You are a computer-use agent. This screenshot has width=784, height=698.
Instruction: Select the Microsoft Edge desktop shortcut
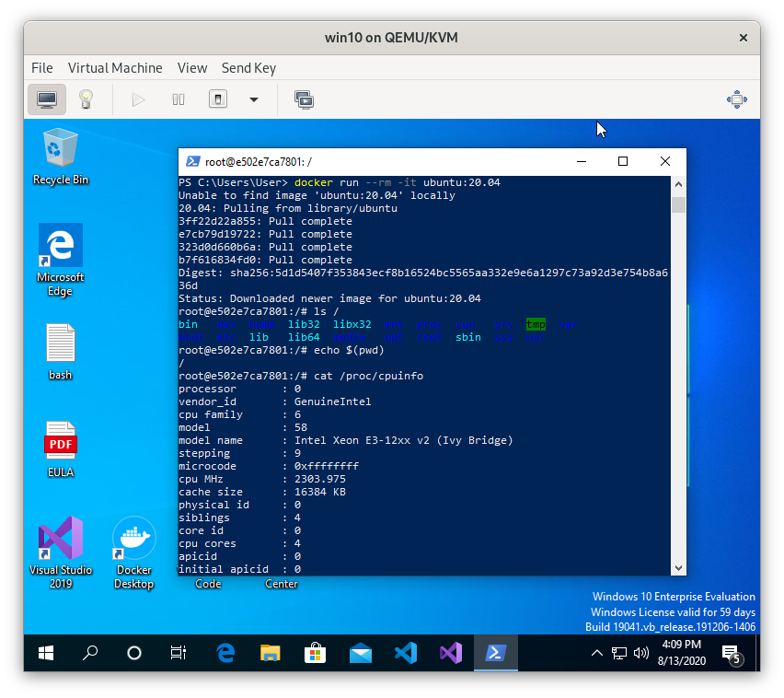(61, 261)
